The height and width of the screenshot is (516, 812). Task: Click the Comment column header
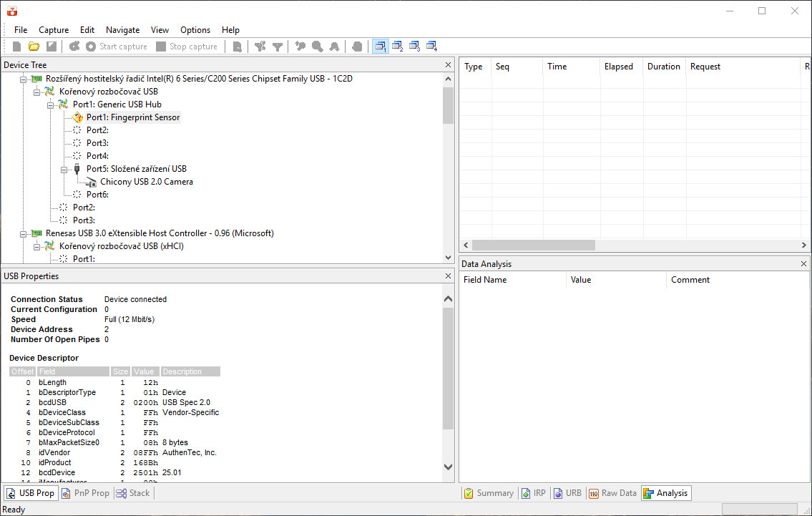(x=738, y=280)
